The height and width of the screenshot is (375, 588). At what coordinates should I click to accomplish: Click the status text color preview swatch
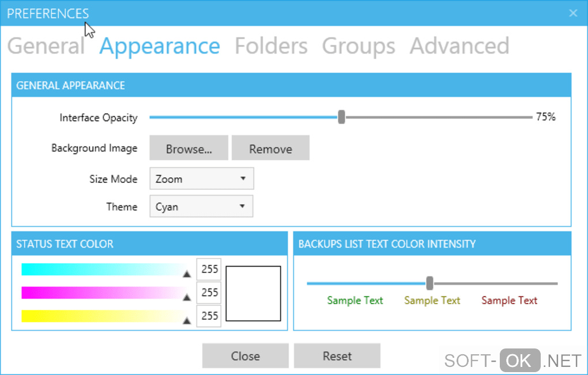[253, 293]
